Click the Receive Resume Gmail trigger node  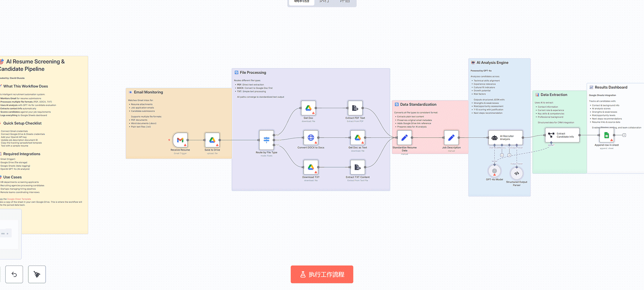point(180,140)
